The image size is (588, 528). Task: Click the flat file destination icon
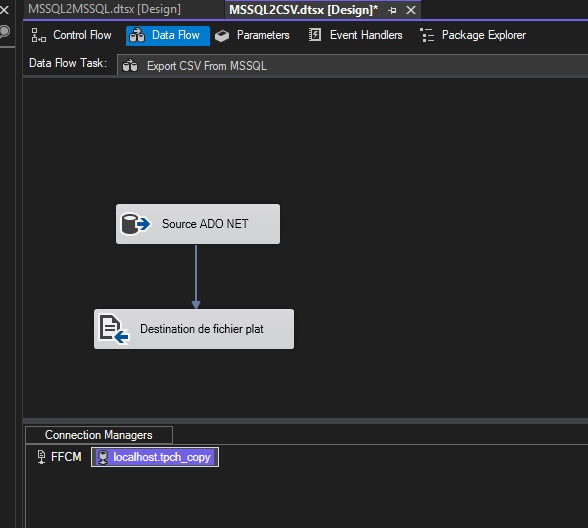click(x=114, y=329)
